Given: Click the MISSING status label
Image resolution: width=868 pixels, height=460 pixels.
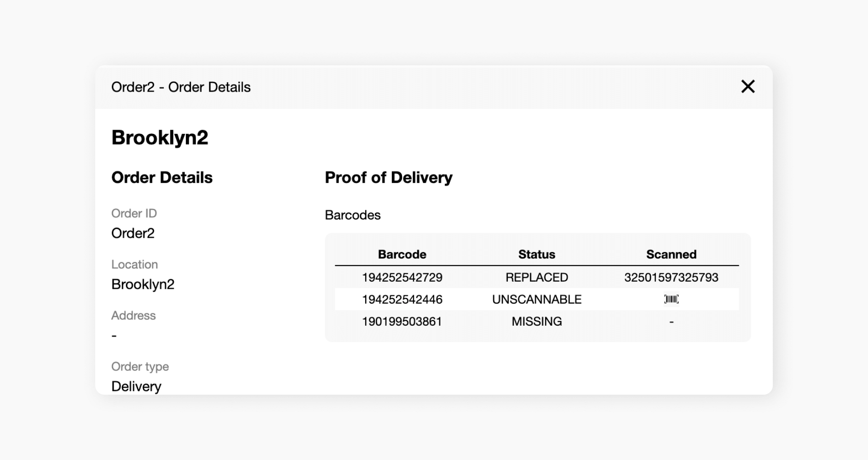Looking at the screenshot, I should (x=536, y=321).
